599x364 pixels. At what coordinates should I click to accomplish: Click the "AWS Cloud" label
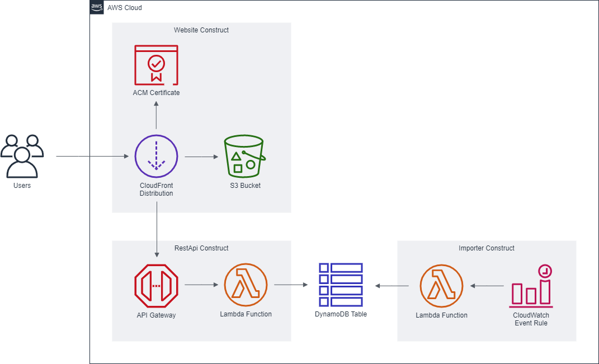click(125, 8)
